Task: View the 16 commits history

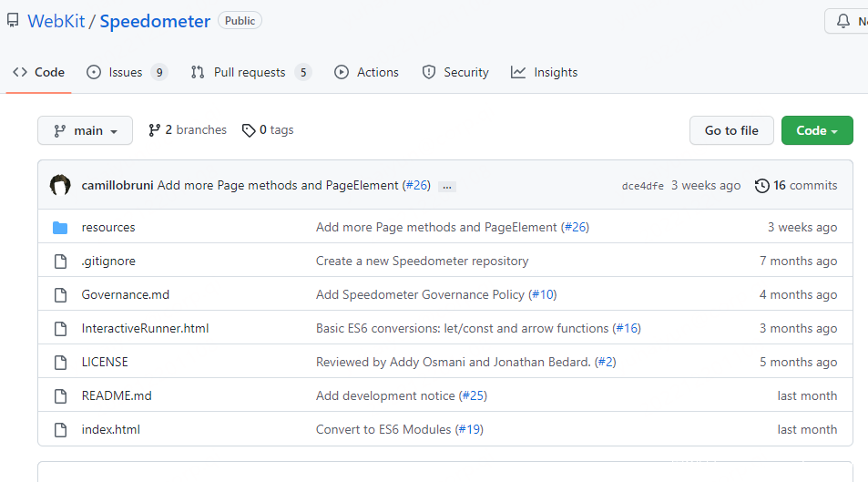Action: (796, 185)
